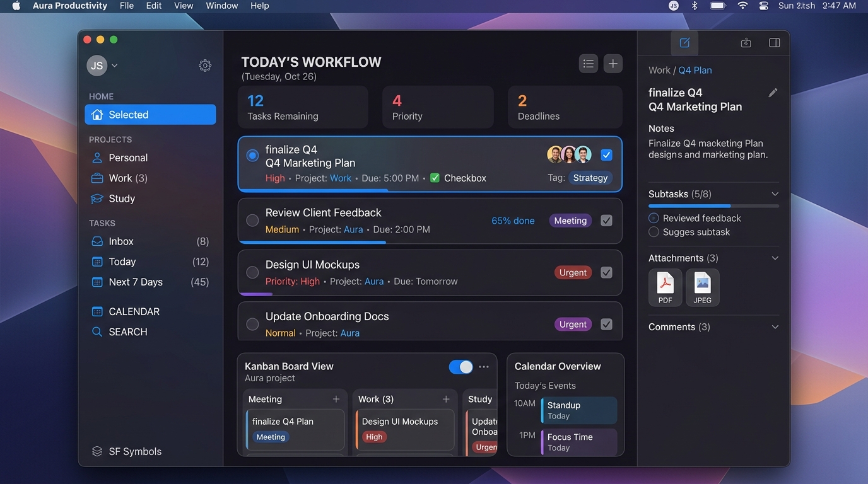Open the Inbox task list
Screen dimensions: 868x484
pyautogui.click(x=150, y=241)
